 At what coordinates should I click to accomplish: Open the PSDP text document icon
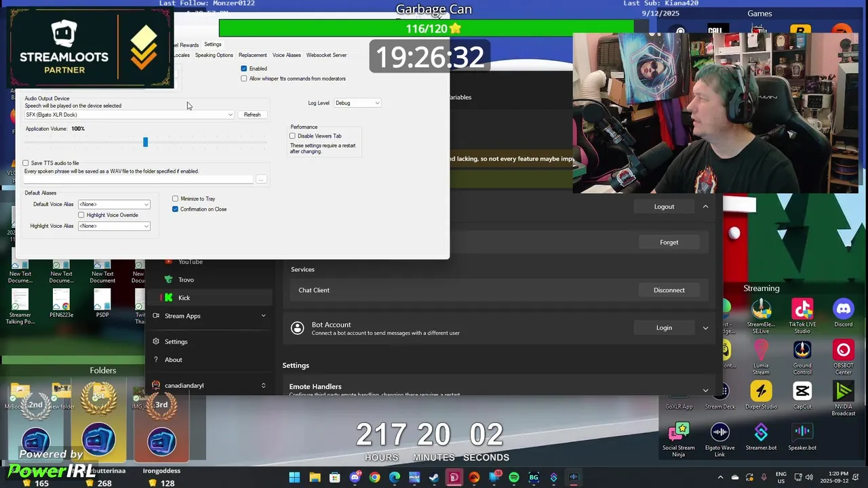tap(102, 302)
